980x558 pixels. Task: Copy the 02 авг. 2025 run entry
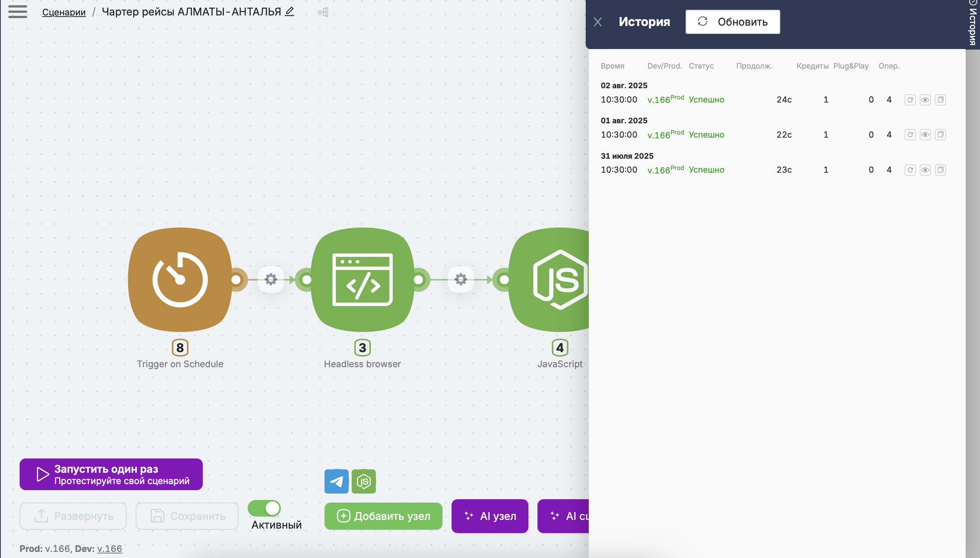coord(940,100)
